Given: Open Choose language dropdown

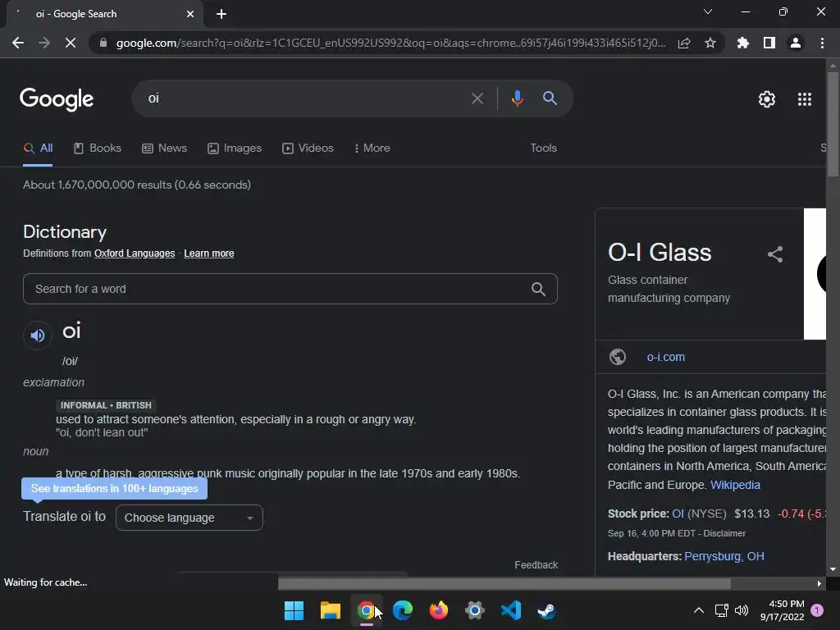Looking at the screenshot, I should tap(189, 518).
